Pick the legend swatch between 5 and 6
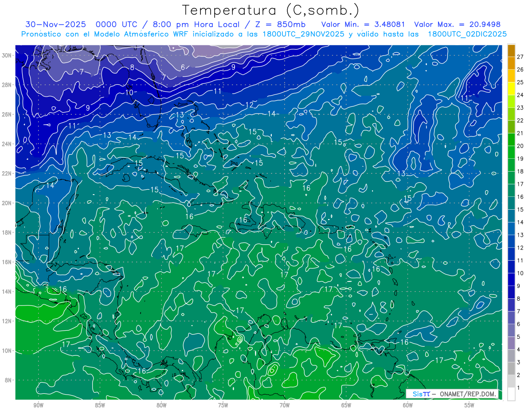The width and height of the screenshot is (532, 411). (511, 331)
